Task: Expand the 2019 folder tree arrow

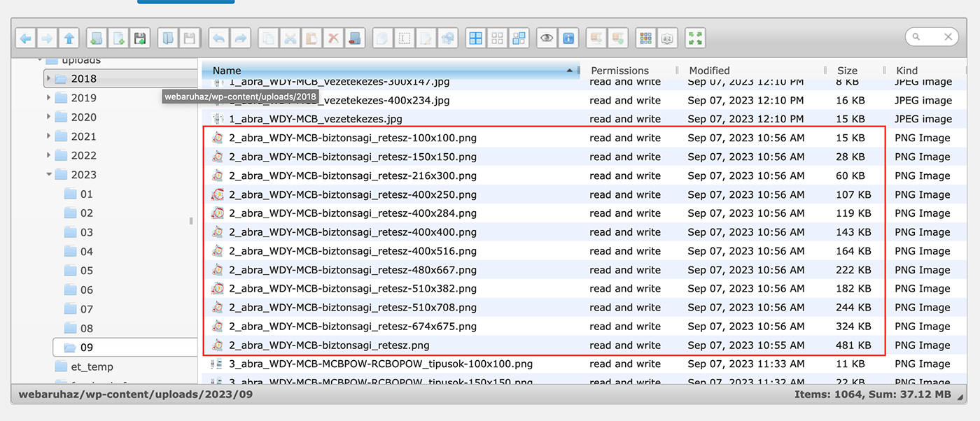Action: click(49, 98)
